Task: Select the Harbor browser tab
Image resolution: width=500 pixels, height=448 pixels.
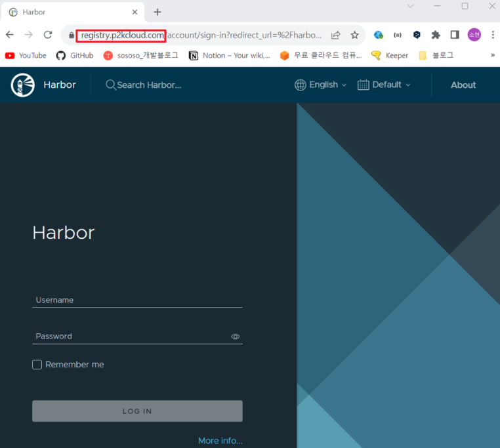Action: [73, 12]
